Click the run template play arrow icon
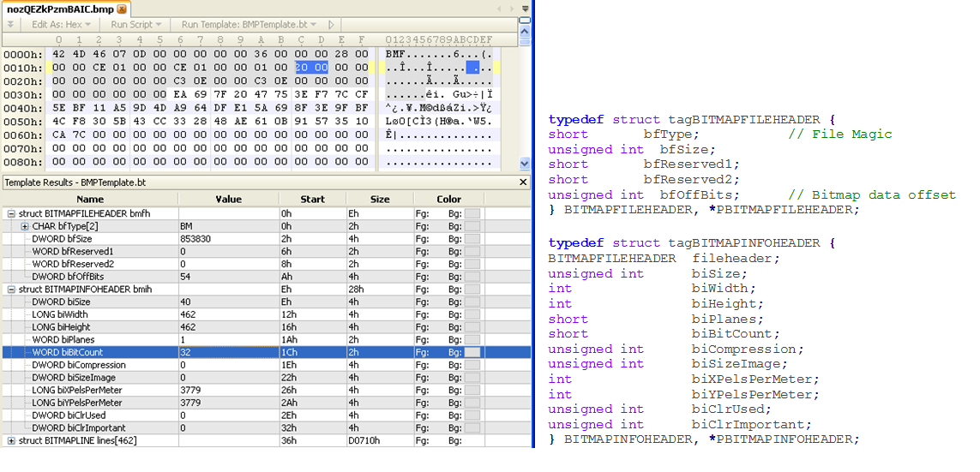This screenshot has height=472, width=980. [x=332, y=25]
